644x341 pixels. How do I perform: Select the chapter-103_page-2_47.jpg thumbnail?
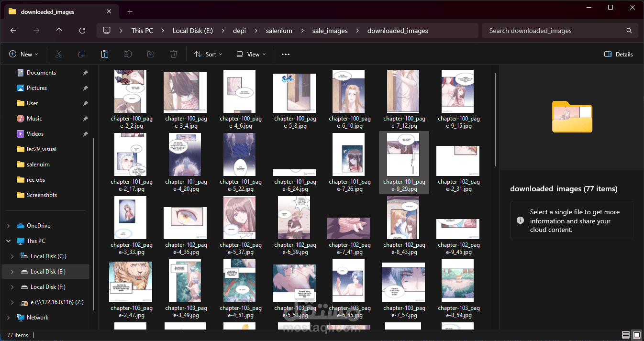pyautogui.click(x=130, y=281)
